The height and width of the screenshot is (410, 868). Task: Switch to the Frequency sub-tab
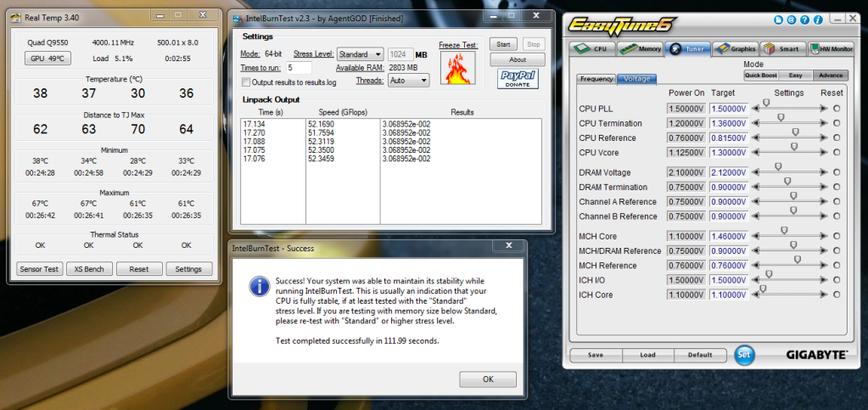pyautogui.click(x=596, y=79)
